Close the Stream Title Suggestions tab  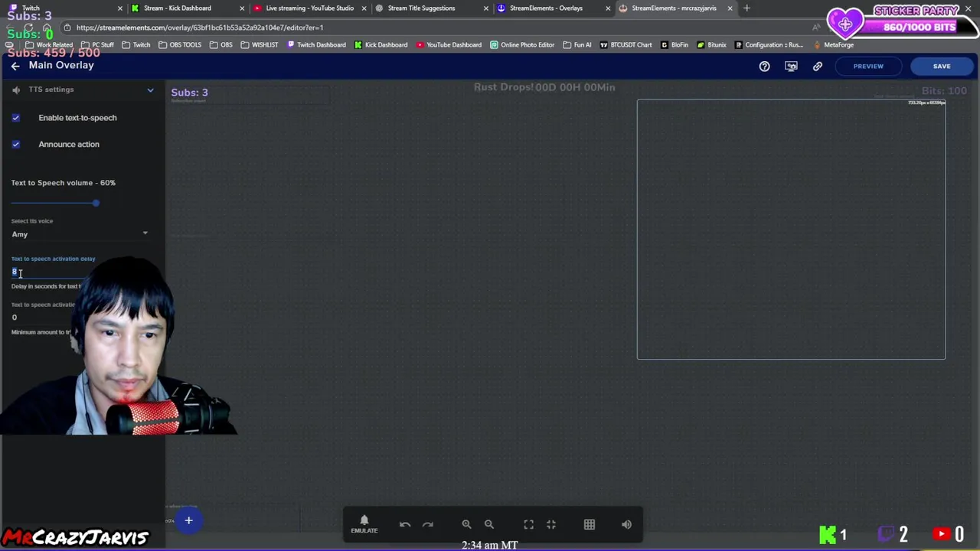point(485,8)
